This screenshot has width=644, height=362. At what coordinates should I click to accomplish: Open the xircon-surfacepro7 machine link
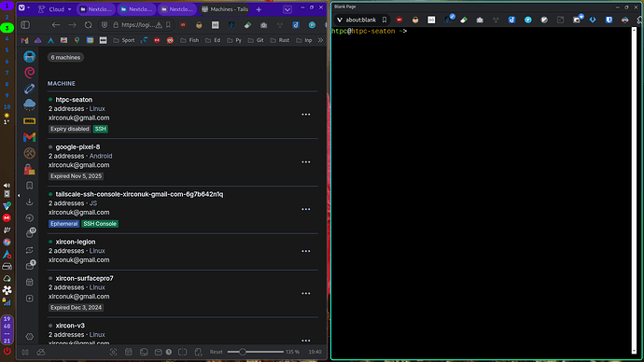pyautogui.click(x=85, y=278)
